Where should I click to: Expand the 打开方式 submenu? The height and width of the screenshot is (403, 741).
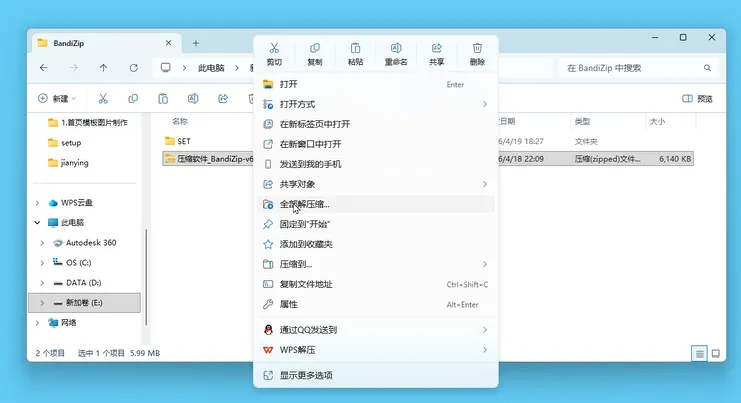(376, 104)
